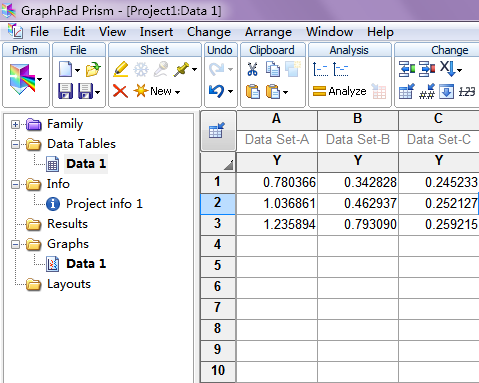The height and width of the screenshot is (383, 479).
Task: Click the second analysis graph icon
Action: pyautogui.click(x=341, y=69)
